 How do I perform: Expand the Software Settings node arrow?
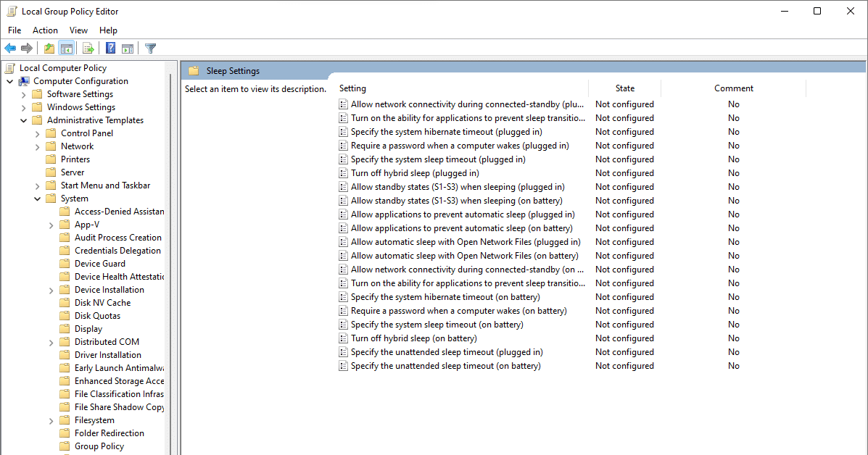tap(24, 94)
